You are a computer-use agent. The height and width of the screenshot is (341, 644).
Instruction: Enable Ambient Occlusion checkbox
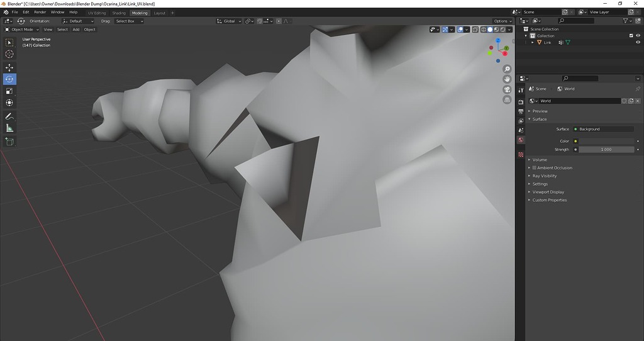(535, 167)
